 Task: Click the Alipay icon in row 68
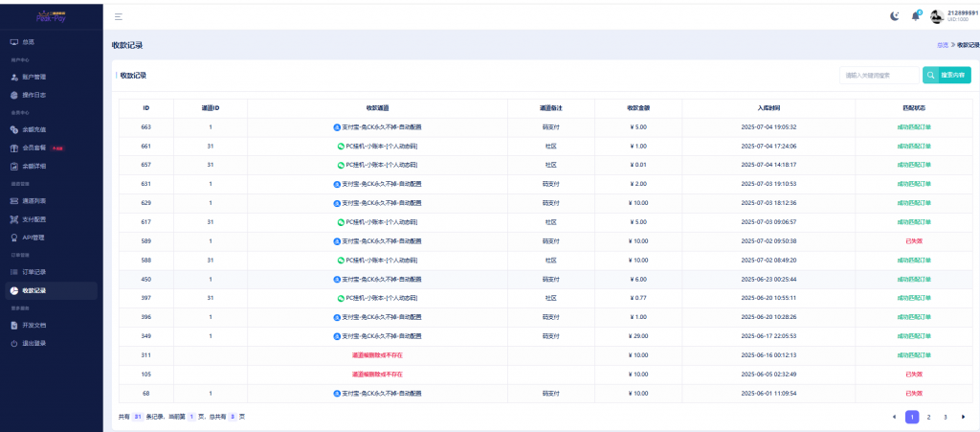(337, 394)
